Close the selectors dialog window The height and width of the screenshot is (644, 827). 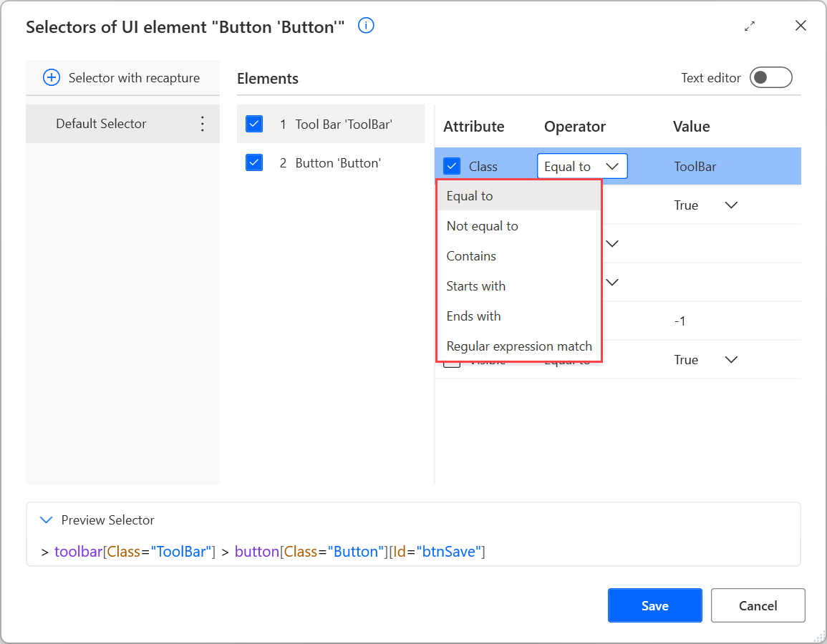[x=801, y=26]
